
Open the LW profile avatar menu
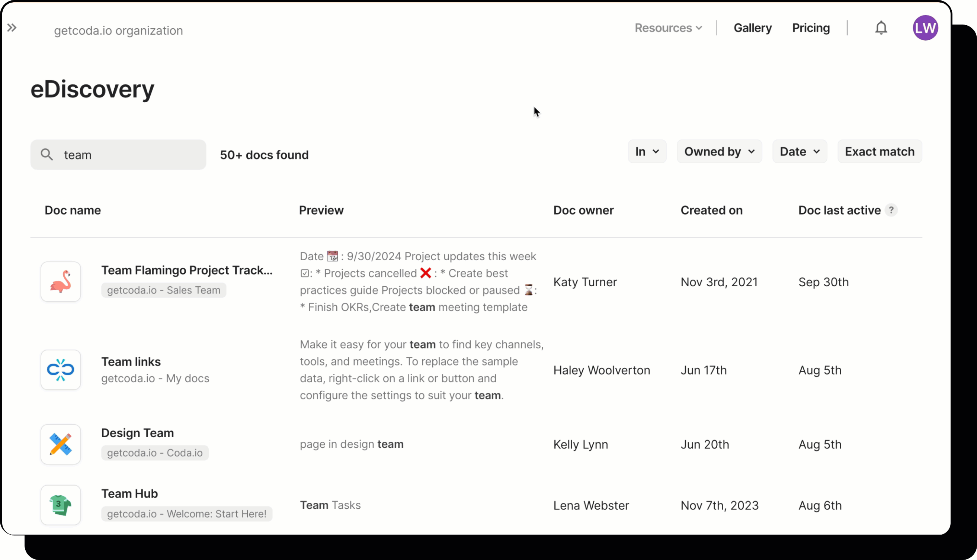point(925,28)
